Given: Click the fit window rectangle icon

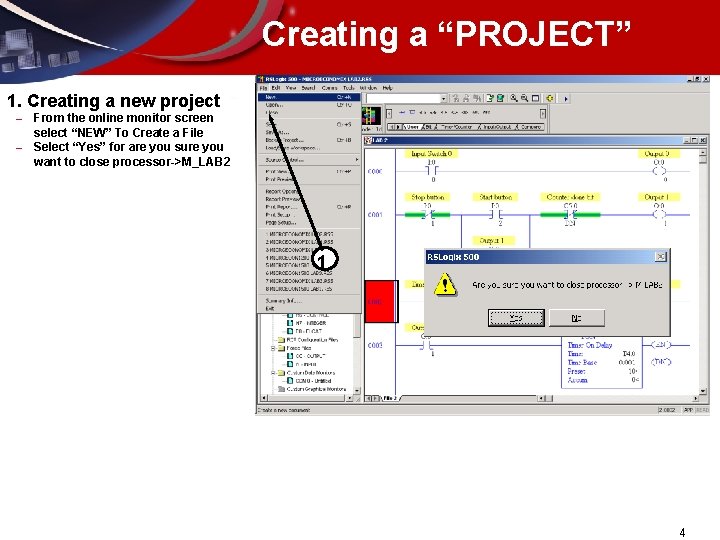Looking at the screenshot, I should click(x=535, y=98).
